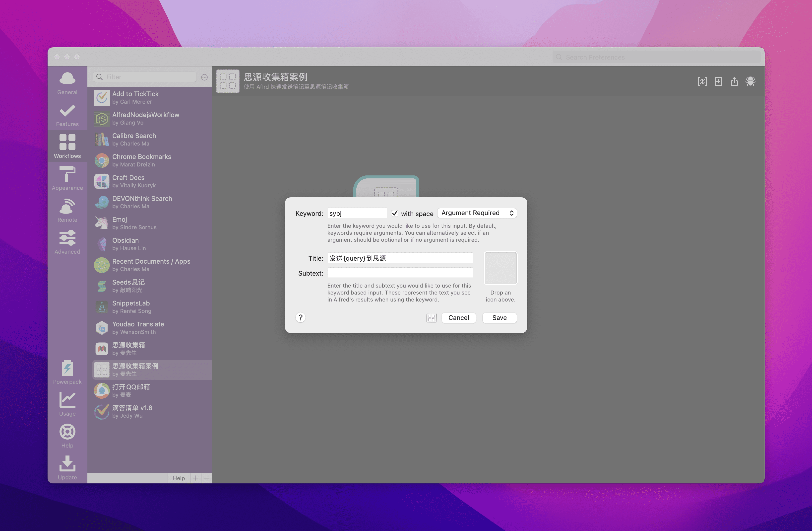Open the Remote preferences section
This screenshot has width=812, height=531.
pyautogui.click(x=67, y=210)
